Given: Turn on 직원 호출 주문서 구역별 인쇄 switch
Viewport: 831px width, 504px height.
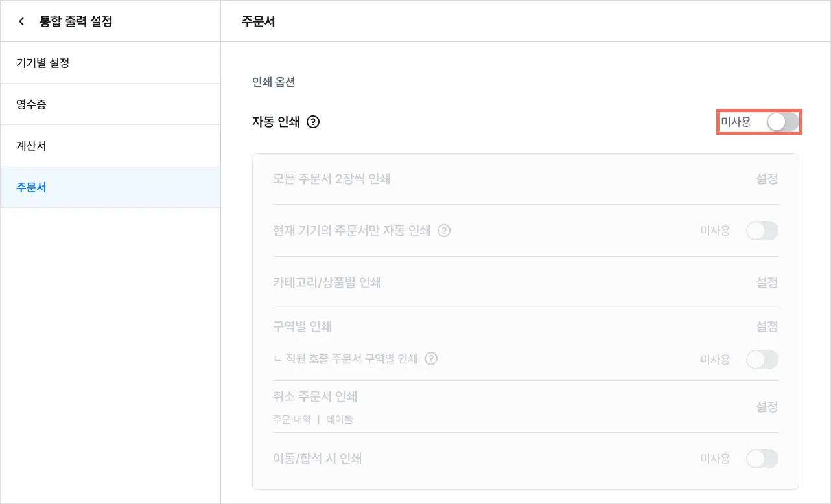Looking at the screenshot, I should click(762, 360).
